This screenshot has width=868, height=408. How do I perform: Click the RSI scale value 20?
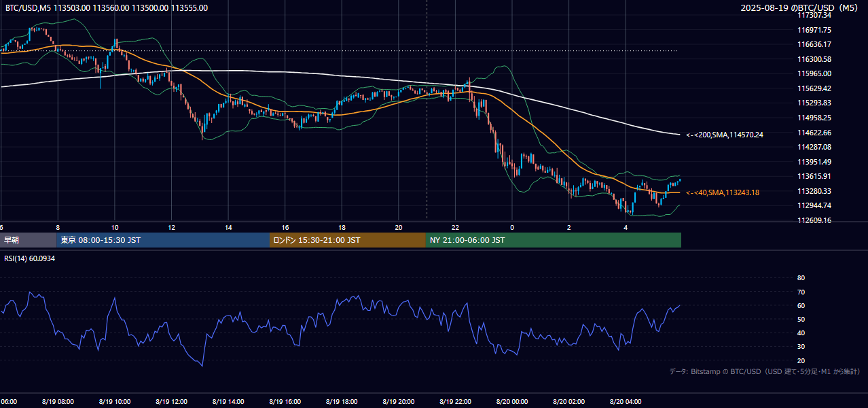(x=801, y=360)
